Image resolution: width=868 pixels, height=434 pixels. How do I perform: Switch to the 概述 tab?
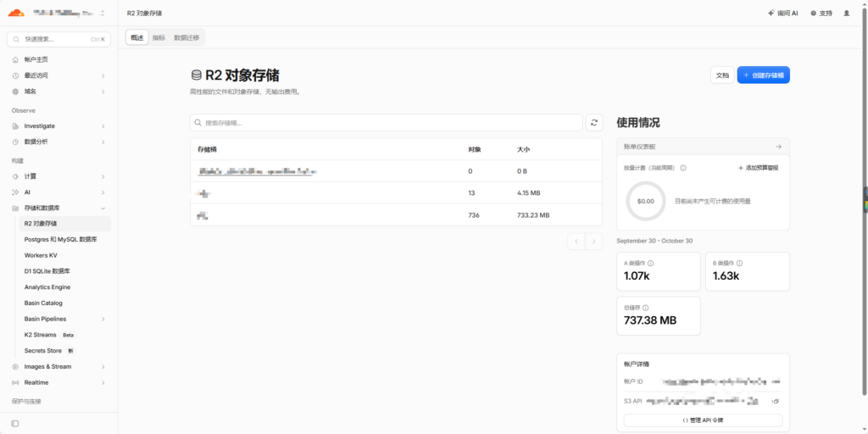(136, 37)
